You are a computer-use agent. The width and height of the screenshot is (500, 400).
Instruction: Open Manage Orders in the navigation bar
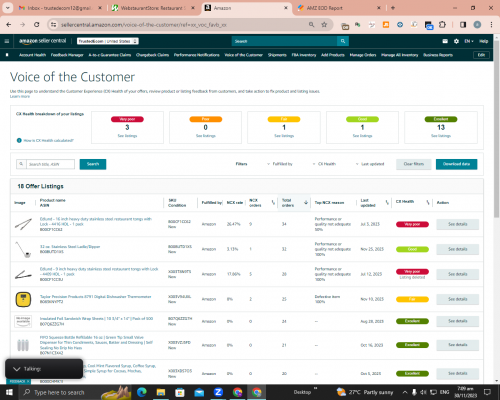pos(363,55)
